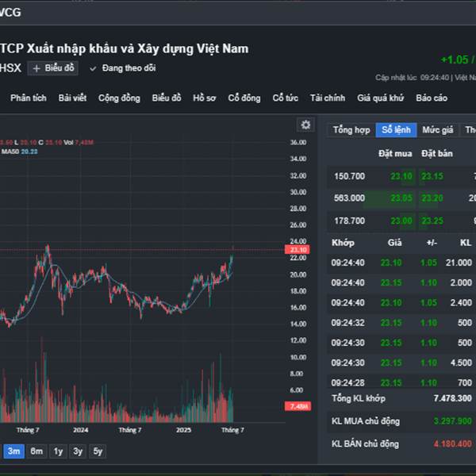476x476 pixels.
Task: Click the ask price 23.20
Action: pos(432,198)
